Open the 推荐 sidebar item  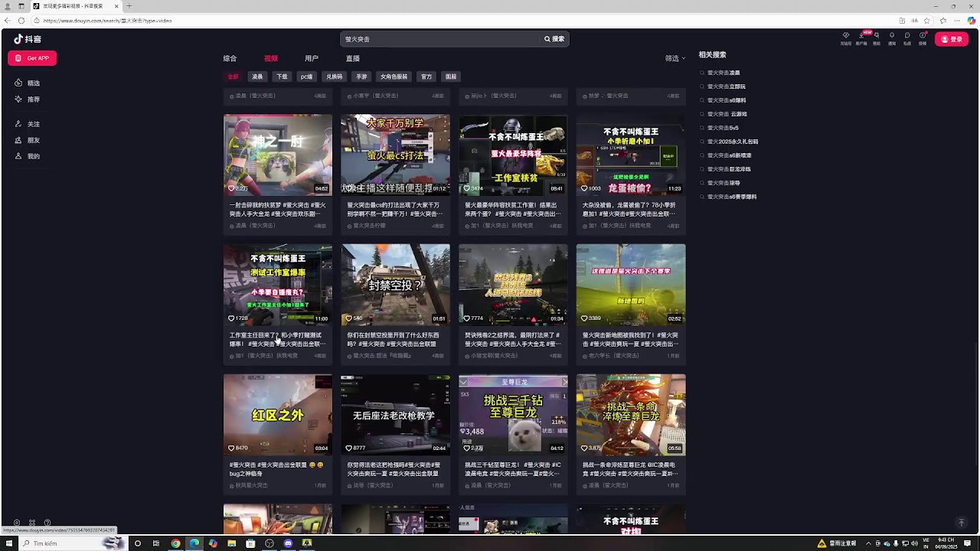(x=28, y=99)
